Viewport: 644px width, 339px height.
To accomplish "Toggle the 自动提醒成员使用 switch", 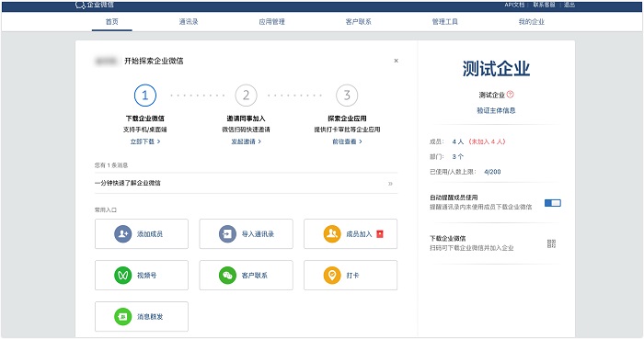I will 552,203.
